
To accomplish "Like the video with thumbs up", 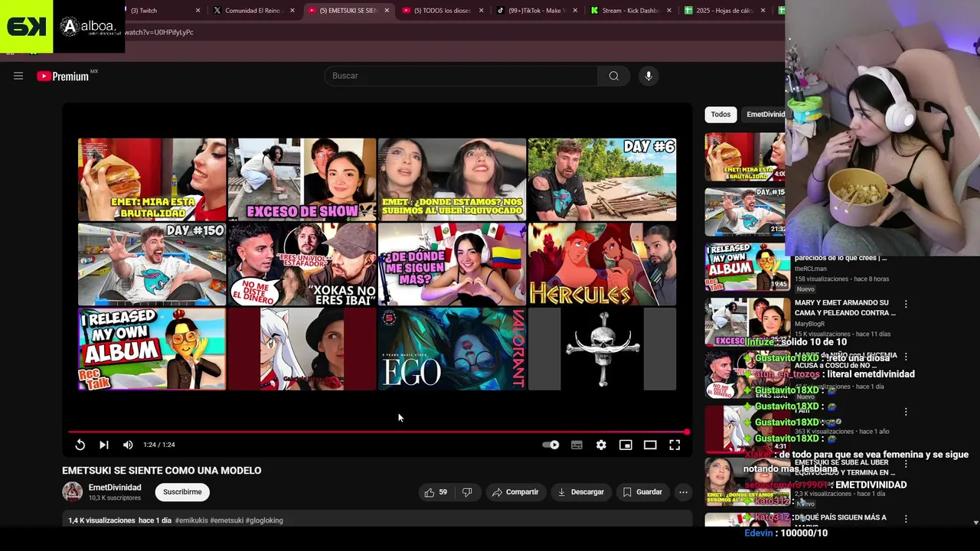I will pyautogui.click(x=436, y=492).
